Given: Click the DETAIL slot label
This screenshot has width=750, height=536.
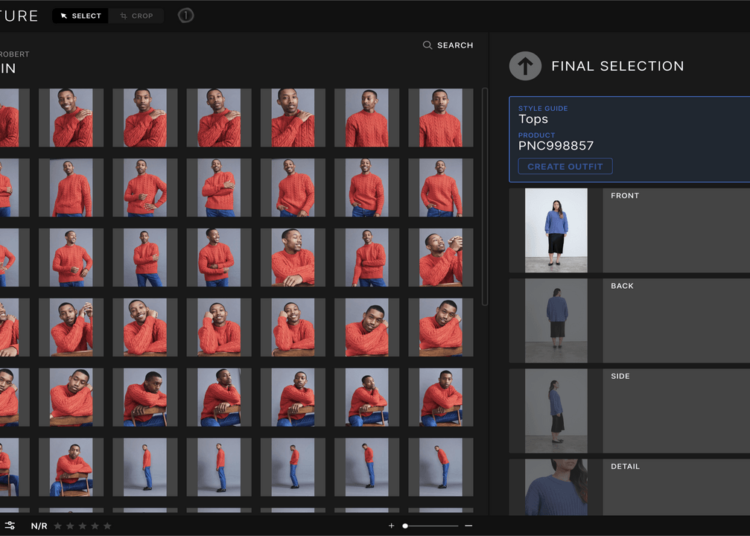Looking at the screenshot, I should coord(625,467).
